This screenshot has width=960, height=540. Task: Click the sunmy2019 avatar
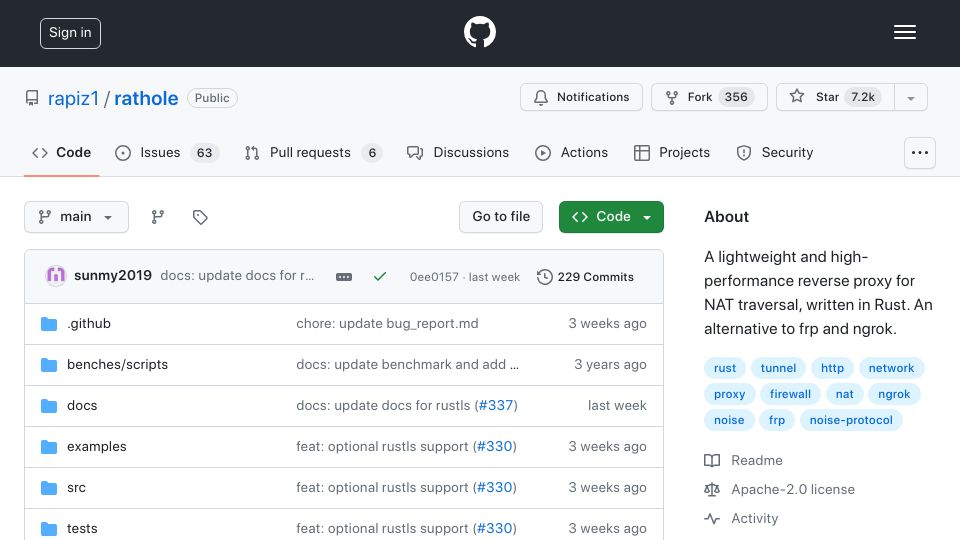point(56,276)
